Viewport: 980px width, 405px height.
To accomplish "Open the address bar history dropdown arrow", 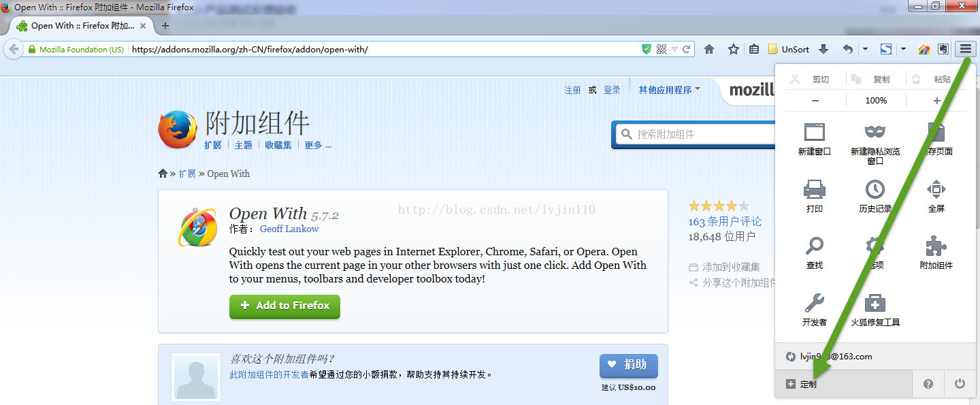I will (674, 49).
